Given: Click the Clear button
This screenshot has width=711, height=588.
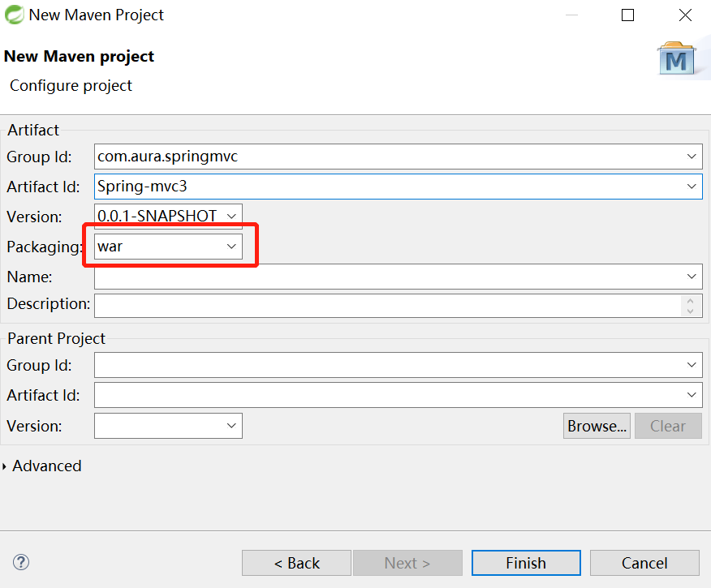Looking at the screenshot, I should (668, 426).
